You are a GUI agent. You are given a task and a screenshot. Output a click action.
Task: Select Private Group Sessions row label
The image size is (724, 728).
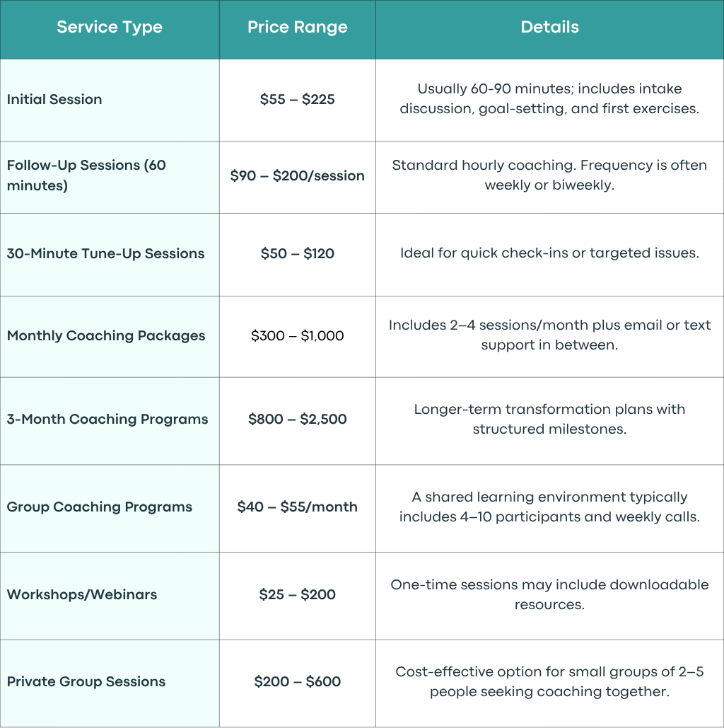[x=86, y=681]
